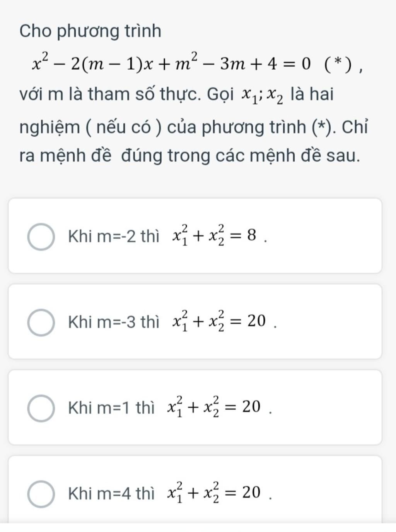
Task: Tap the sum-of-squares formula in the m=1 option
Action: [214, 407]
